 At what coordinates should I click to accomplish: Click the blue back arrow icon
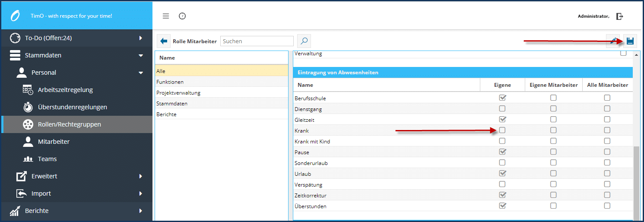(x=164, y=41)
